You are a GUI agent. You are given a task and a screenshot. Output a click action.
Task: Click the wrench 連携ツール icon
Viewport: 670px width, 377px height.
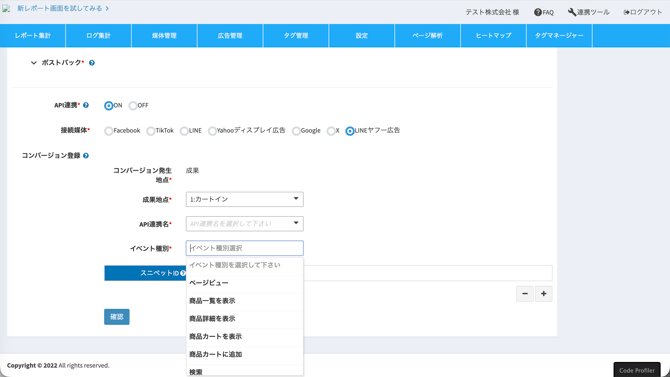pos(572,12)
